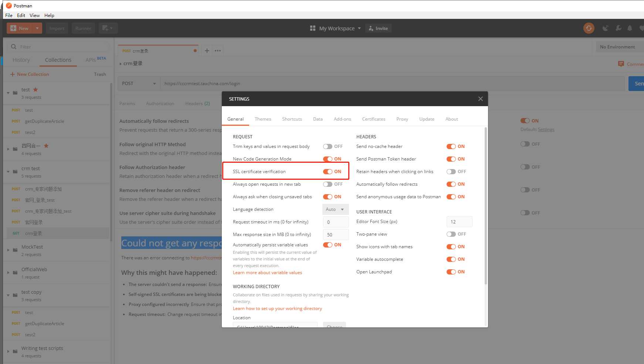Click the star next to test collection
Screen dimensions: 644x364
[35, 90]
